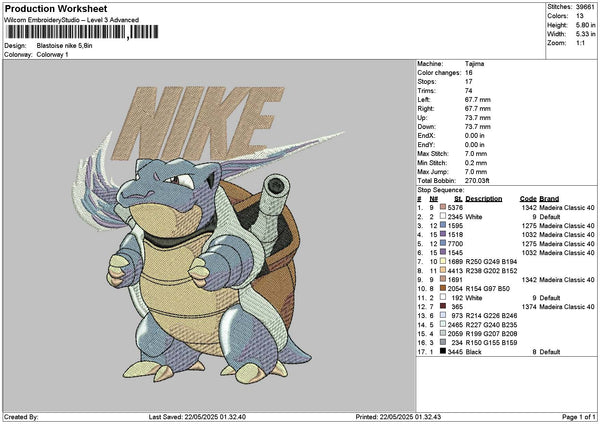Viewport: 600px width, 424px height.
Task: Click description R154 G97 B50 in row 10
Action: [488, 289]
